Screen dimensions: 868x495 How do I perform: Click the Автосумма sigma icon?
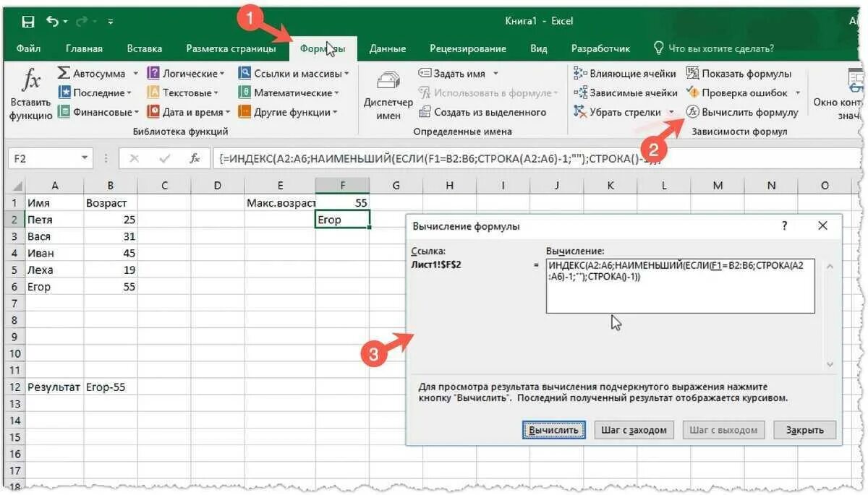point(64,74)
